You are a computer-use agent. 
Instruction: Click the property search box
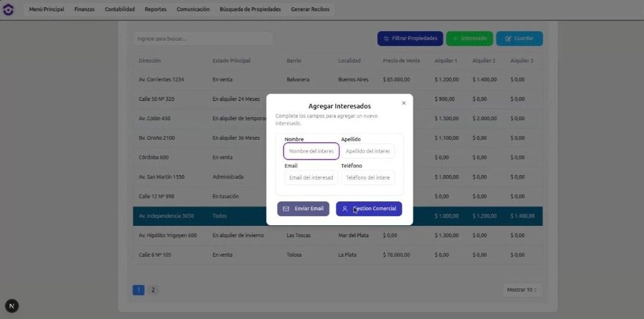[x=203, y=39]
